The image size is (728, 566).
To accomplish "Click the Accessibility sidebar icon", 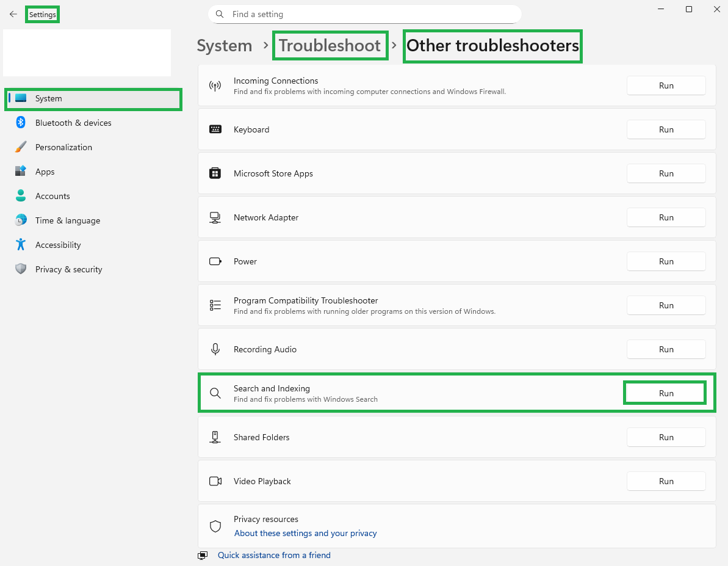I will (x=20, y=245).
